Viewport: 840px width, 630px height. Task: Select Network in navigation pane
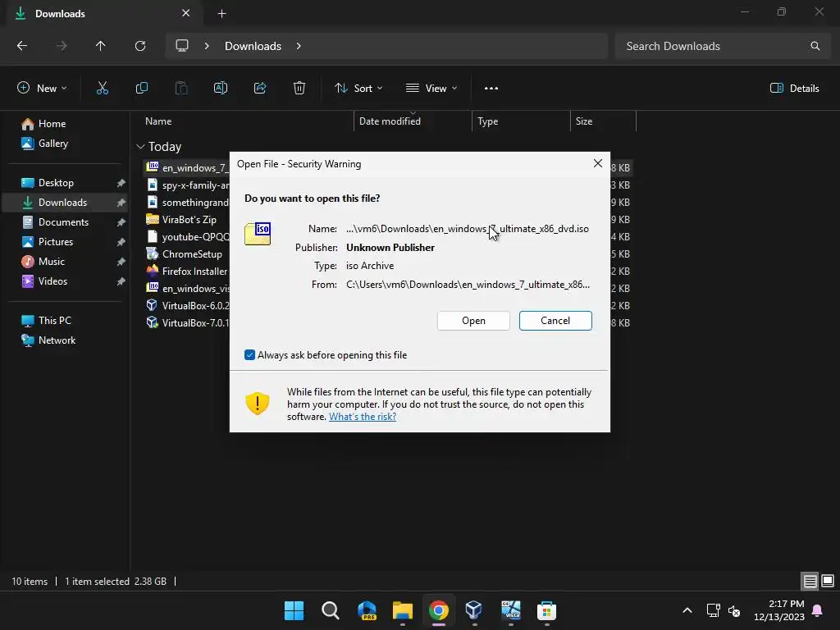pos(57,340)
